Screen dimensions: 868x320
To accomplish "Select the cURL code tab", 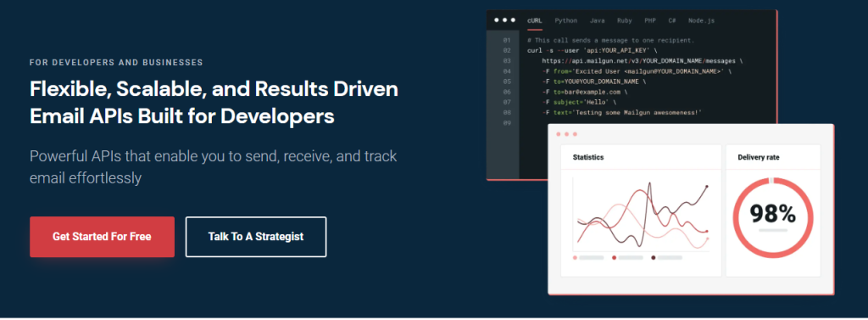I will [x=534, y=20].
